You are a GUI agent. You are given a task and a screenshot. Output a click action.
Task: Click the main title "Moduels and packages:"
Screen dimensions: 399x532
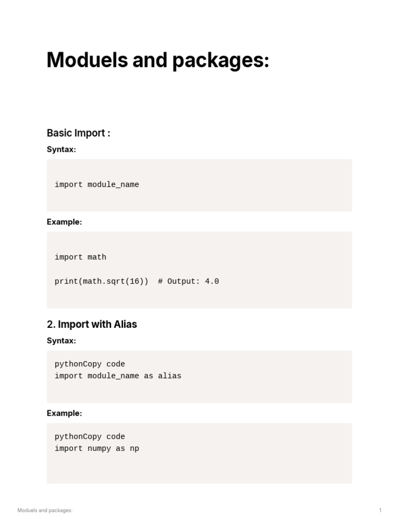pos(158,61)
